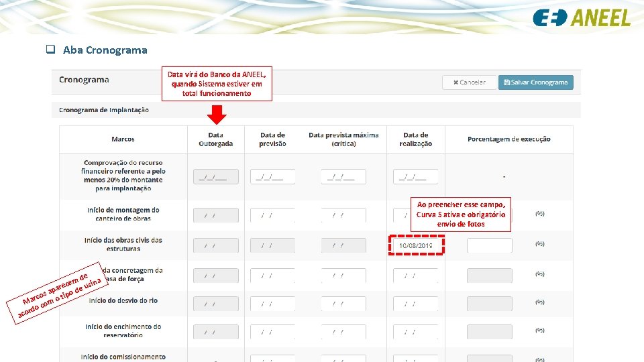Select Data prevista máxima field for concretagem row
The height and width of the screenshot is (362, 644).
coord(343,276)
